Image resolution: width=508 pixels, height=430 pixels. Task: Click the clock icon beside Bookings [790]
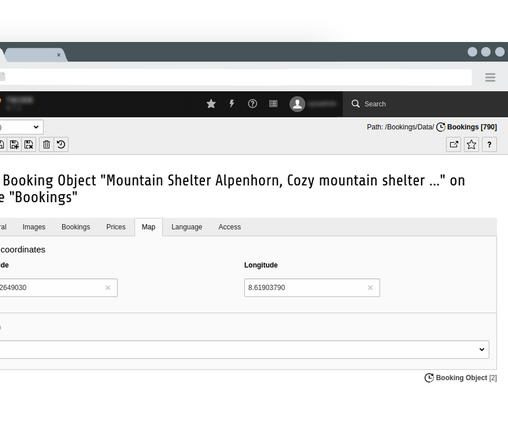441,127
